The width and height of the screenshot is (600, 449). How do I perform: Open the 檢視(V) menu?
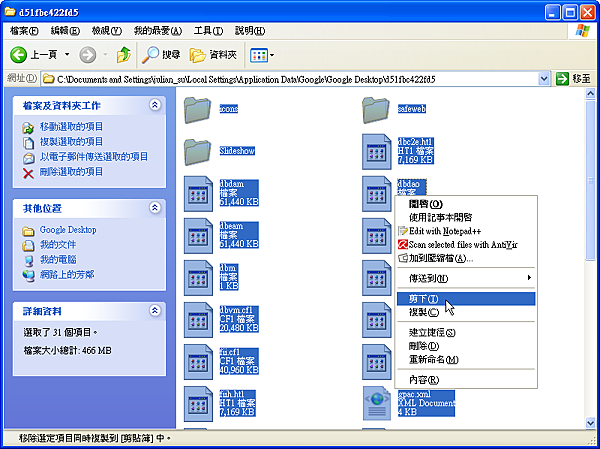106,31
